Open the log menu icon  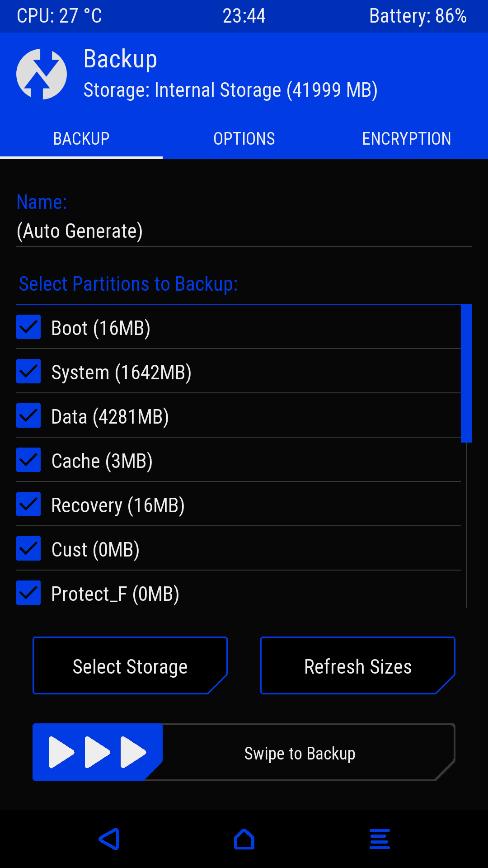(x=380, y=839)
